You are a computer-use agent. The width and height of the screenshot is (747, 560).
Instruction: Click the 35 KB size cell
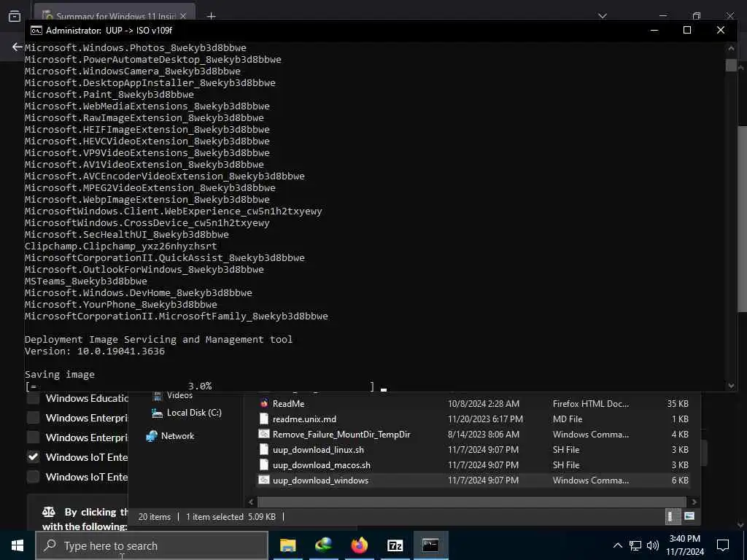tap(678, 404)
